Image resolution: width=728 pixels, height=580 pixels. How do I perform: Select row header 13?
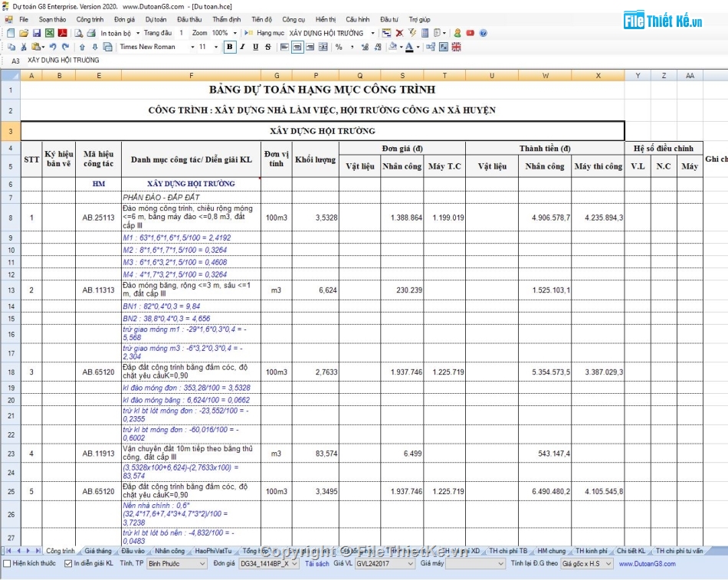tap(11, 290)
